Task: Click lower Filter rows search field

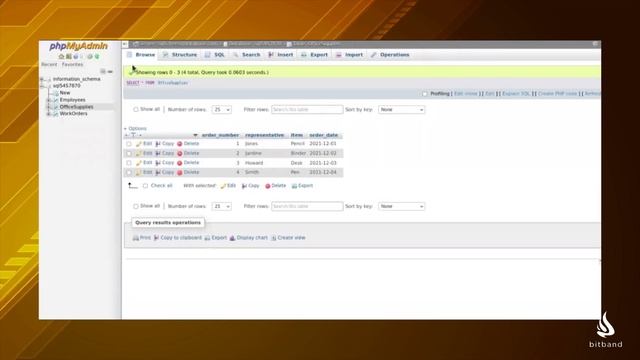Action: [x=307, y=207]
